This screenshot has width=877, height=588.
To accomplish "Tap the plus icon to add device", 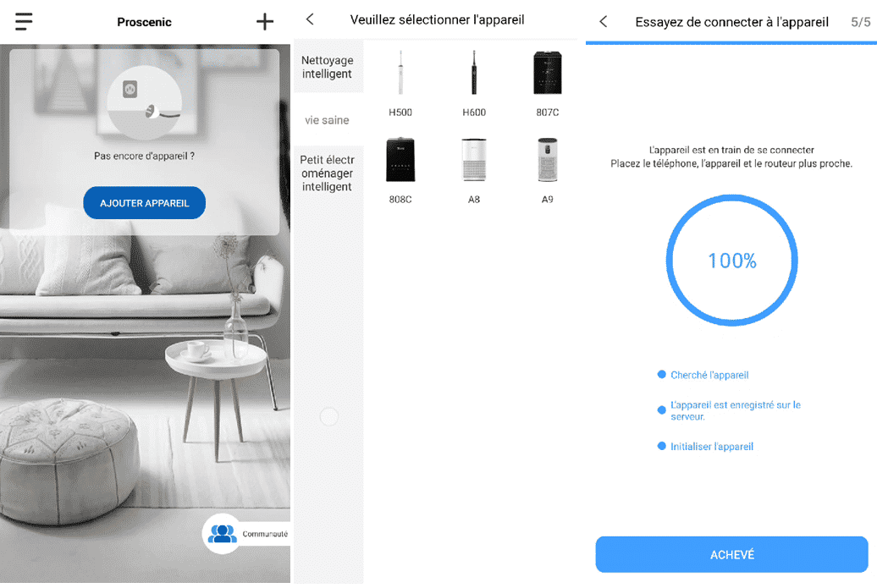I will point(265,22).
